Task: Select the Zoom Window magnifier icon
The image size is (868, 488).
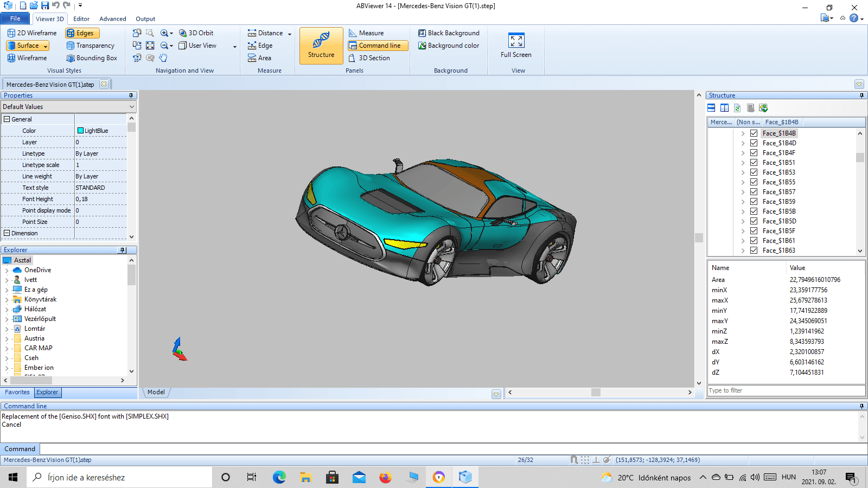Action: (150, 33)
